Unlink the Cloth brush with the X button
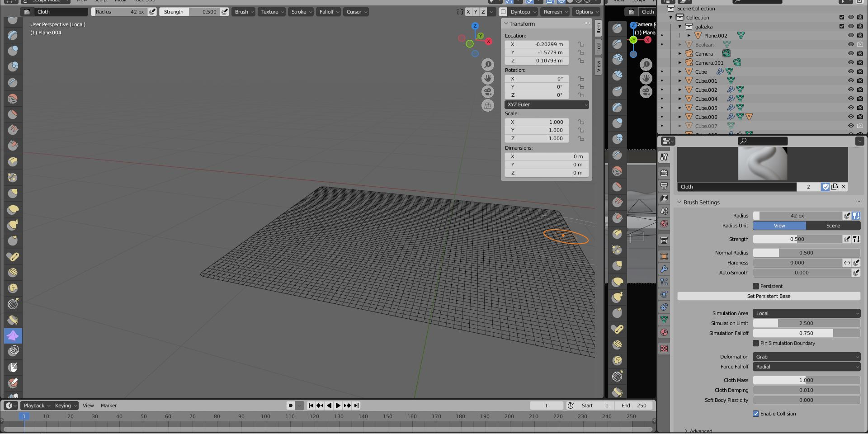Screen dimensions: 868x434 click(844, 187)
